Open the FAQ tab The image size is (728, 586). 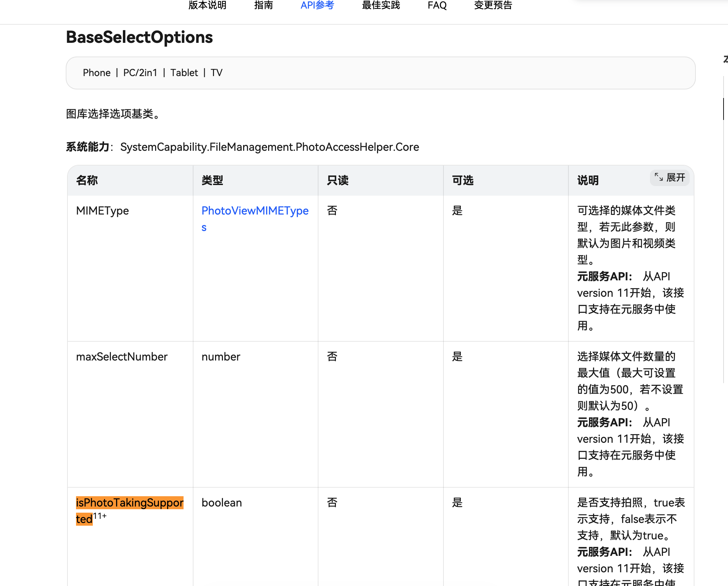[x=437, y=5]
